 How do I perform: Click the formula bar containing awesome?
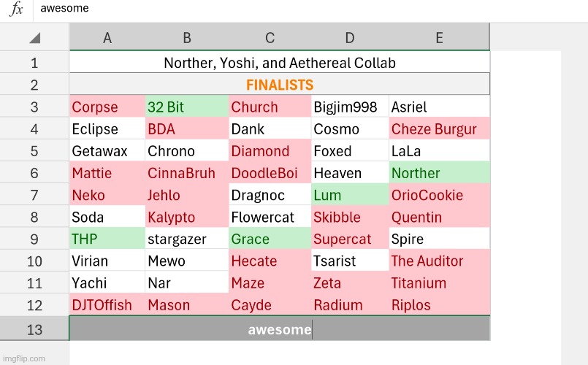310,9
